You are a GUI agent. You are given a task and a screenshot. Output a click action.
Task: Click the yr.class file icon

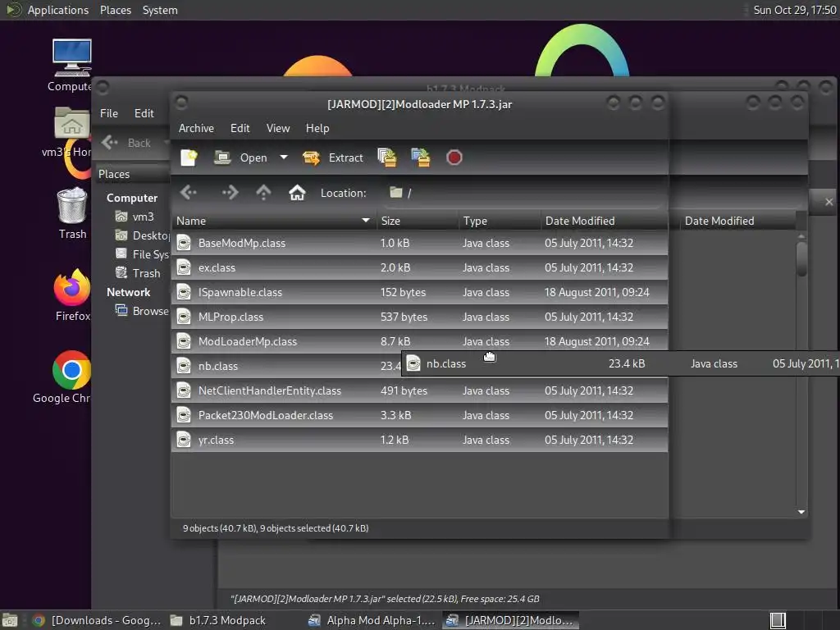[184, 440]
